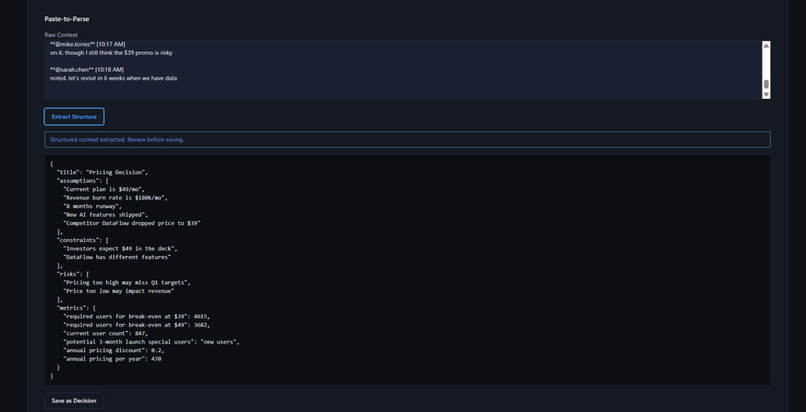Viewport: 806px width, 412px height.
Task: Click the 'Structured context extracted' status message
Action: [407, 140]
